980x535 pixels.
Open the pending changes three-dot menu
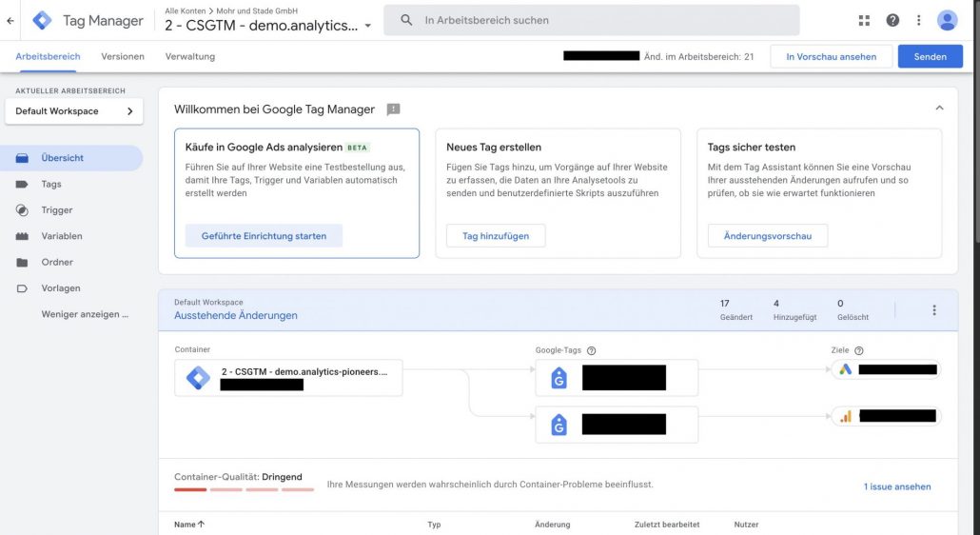[934, 310]
